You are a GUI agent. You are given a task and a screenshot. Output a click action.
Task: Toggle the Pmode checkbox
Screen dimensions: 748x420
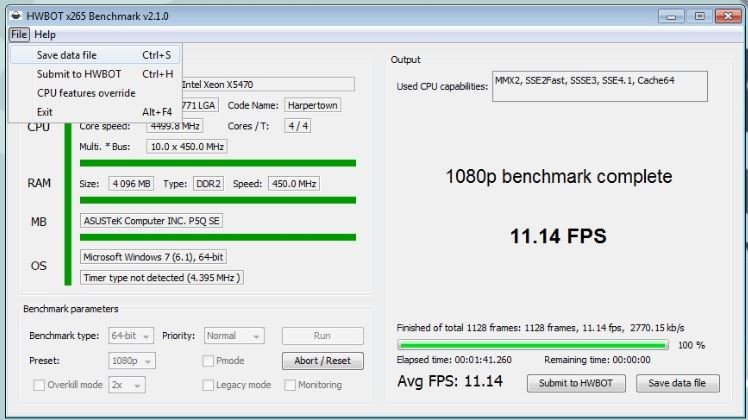(208, 361)
